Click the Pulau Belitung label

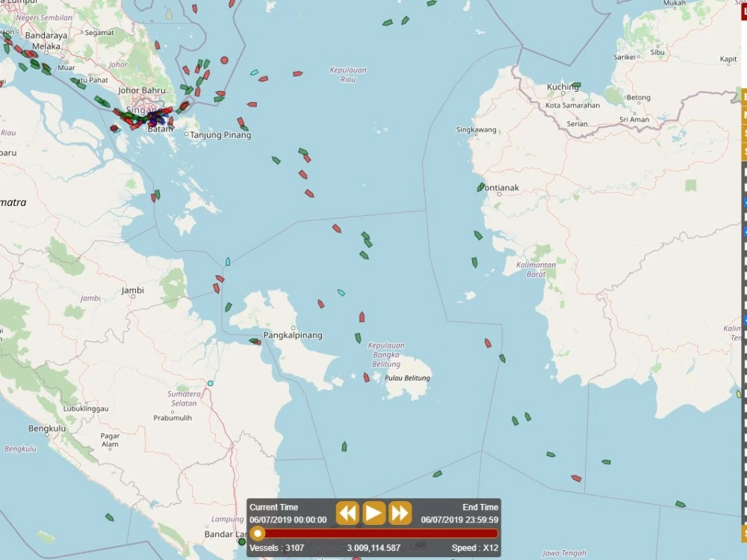click(x=407, y=378)
